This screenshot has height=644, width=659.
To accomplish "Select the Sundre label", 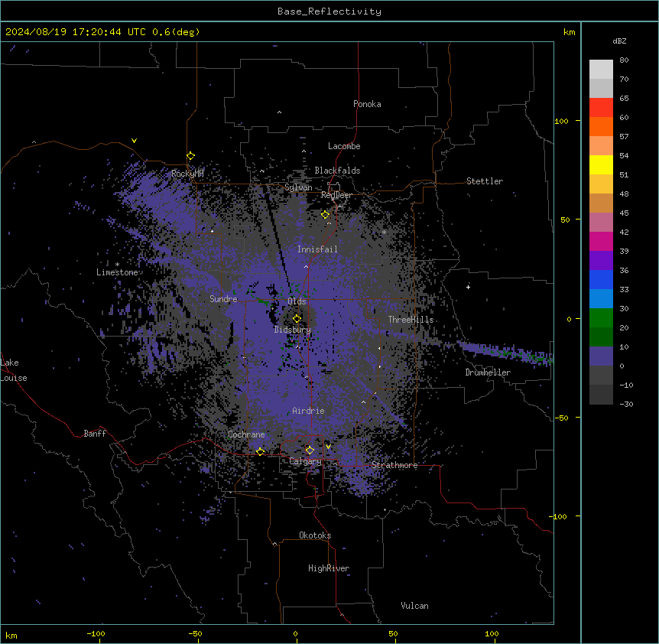I will 223,299.
